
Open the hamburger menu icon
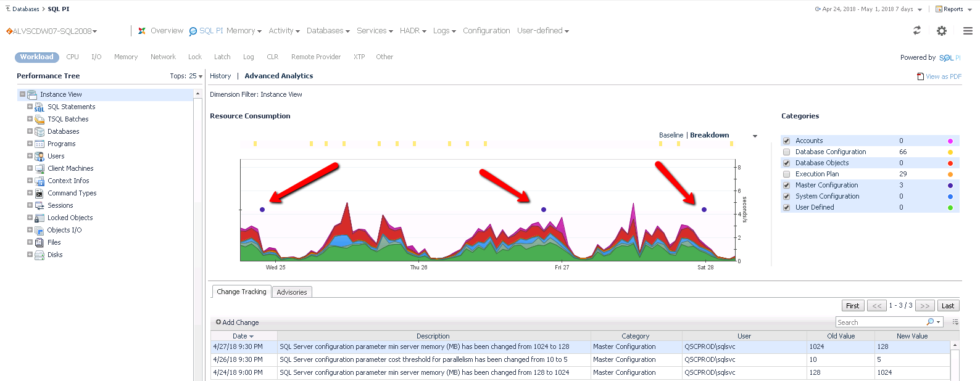coord(968,31)
